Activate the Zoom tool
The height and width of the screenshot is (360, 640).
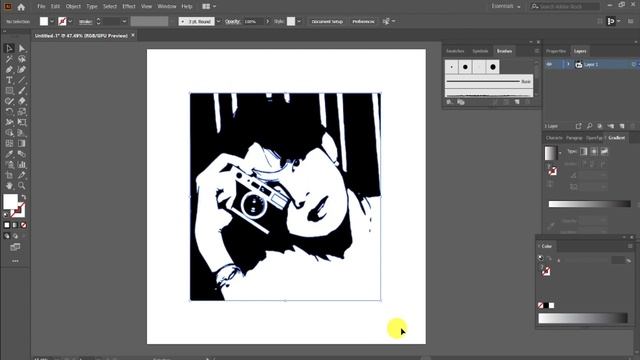coord(22,186)
